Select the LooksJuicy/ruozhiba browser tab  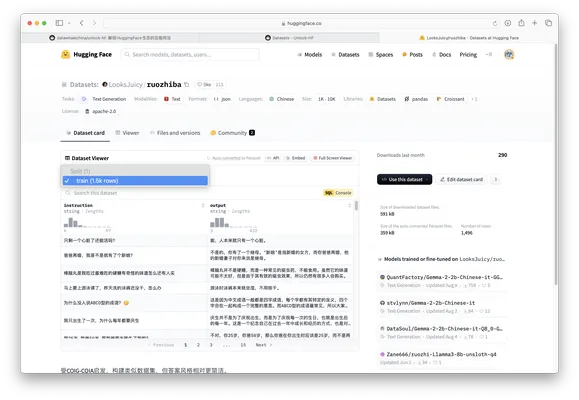coord(468,38)
